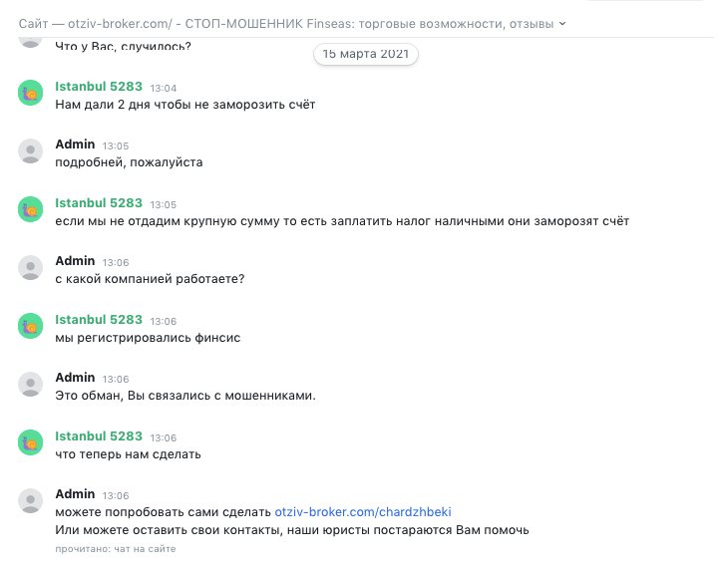The image size is (728, 572).
Task: Click the Admin name above 'Это обман' reply
Action: click(75, 378)
